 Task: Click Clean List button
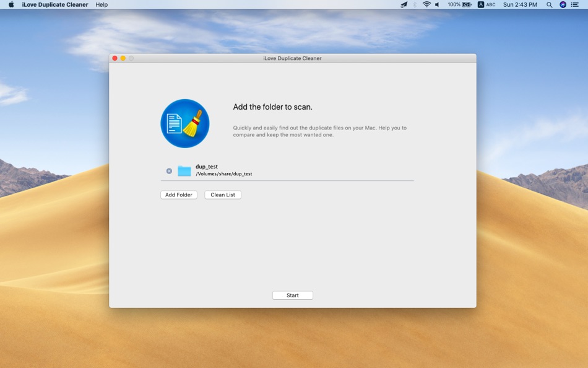click(223, 195)
